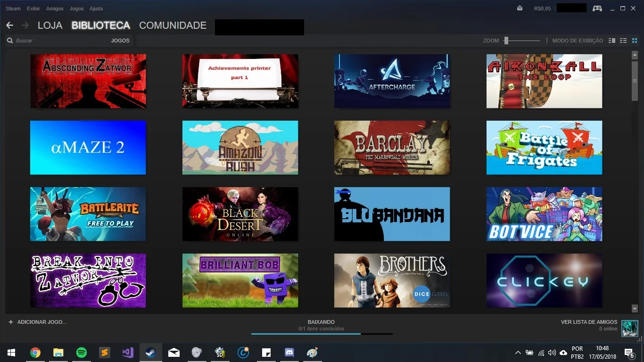Select the aMAZE 2 game tile

[88, 148]
